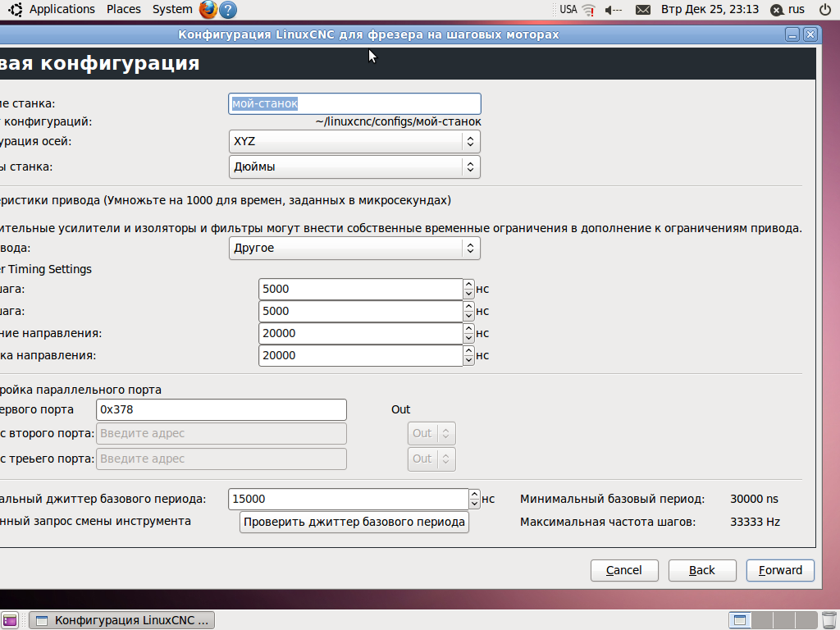This screenshot has height=630, width=840.
Task: Click the 33333 Hz maximum step rate value
Action: tap(755, 522)
